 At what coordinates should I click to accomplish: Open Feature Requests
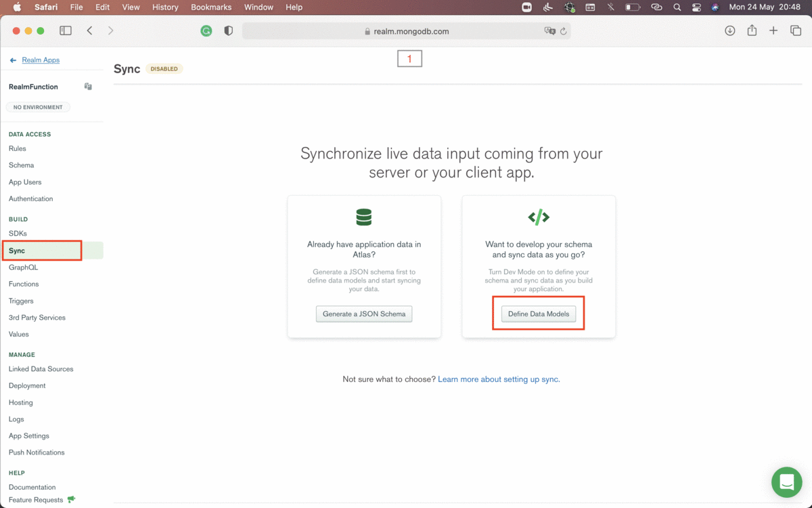[36, 500]
